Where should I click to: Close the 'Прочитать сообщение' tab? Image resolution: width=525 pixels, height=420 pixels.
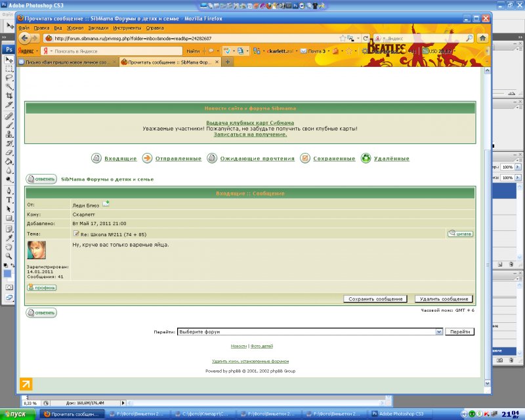217,62
